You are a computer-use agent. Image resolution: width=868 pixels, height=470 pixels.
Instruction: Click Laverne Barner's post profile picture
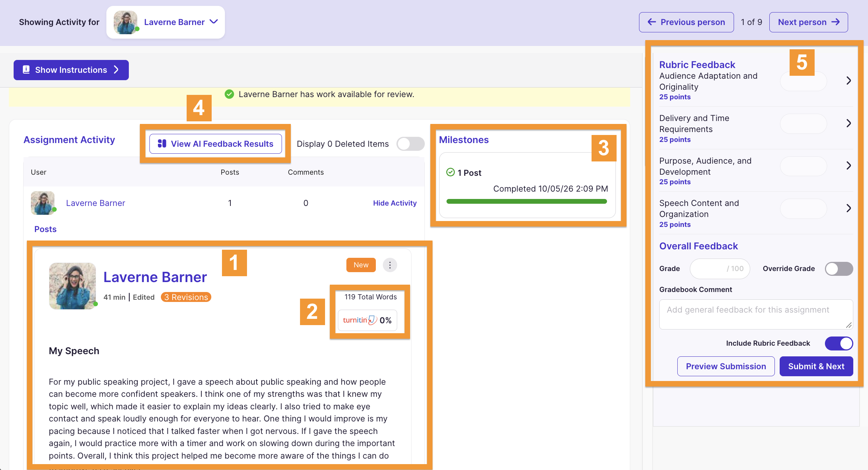[73, 286]
